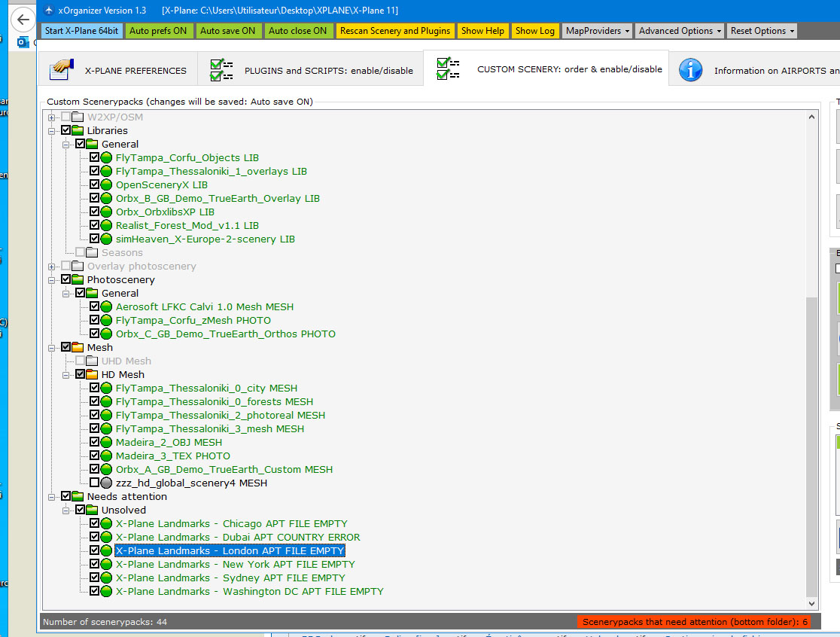This screenshot has height=637, width=840.
Task: Select FlyTampa_Thessaloniki_3_mesh MESH row
Action: pos(210,428)
